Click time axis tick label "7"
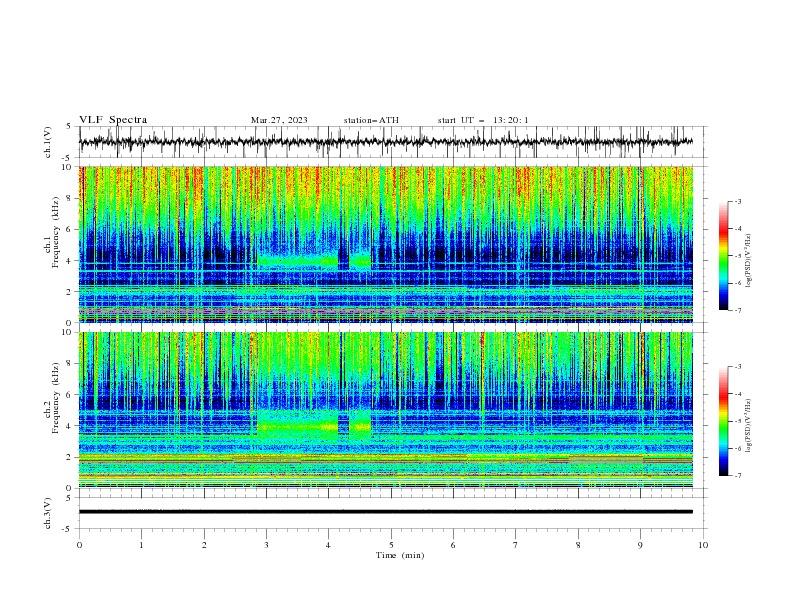Viewport: 792px width, 612px height. pos(515,545)
